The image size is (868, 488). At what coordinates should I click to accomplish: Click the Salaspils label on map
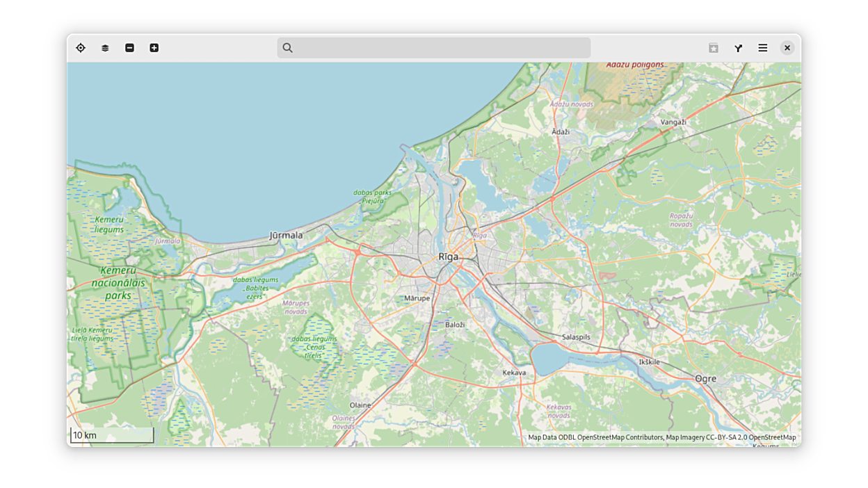click(576, 337)
